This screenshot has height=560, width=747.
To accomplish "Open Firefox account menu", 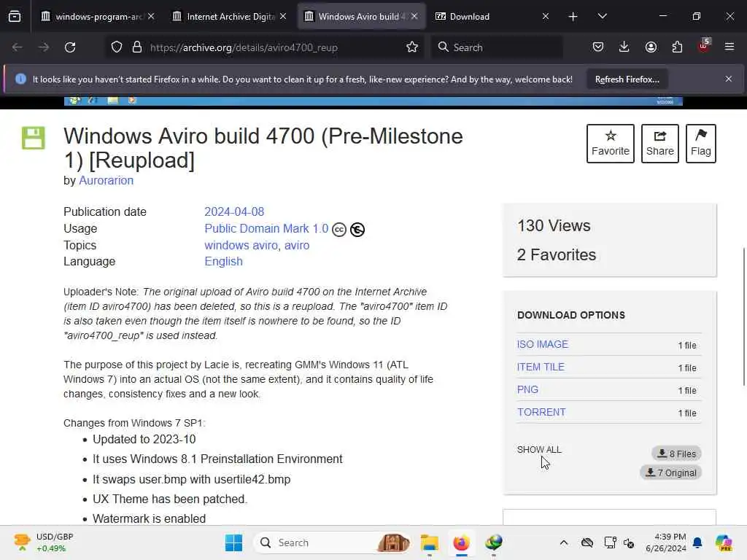I will (651, 47).
